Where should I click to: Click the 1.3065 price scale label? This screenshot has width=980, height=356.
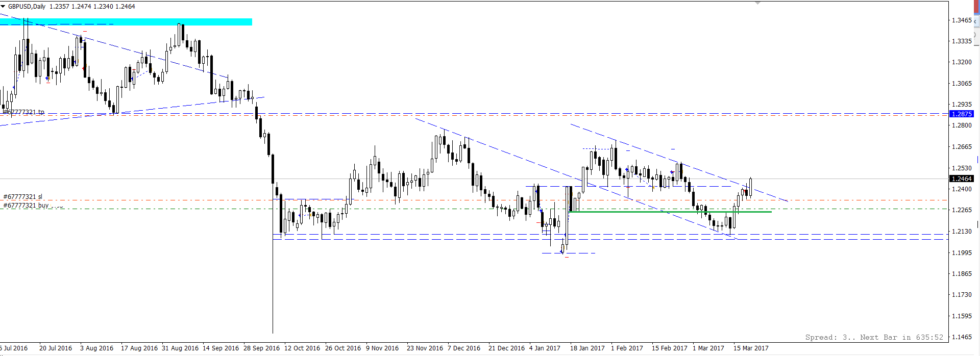coord(962,84)
